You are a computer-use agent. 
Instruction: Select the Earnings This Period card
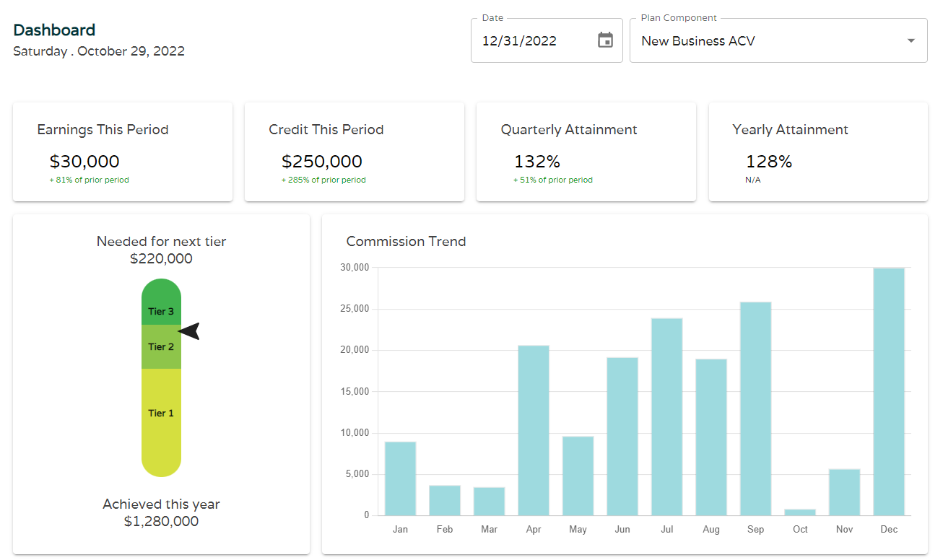click(122, 152)
